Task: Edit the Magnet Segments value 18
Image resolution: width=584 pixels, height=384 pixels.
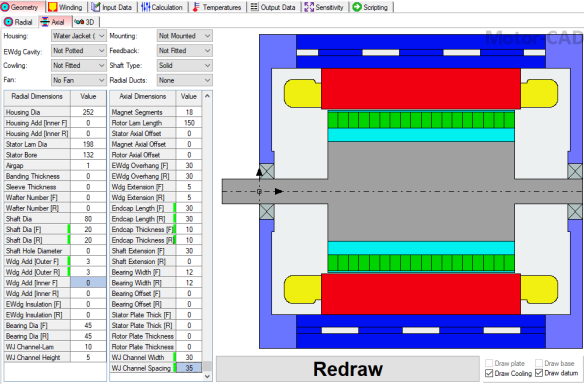Action: [189, 112]
